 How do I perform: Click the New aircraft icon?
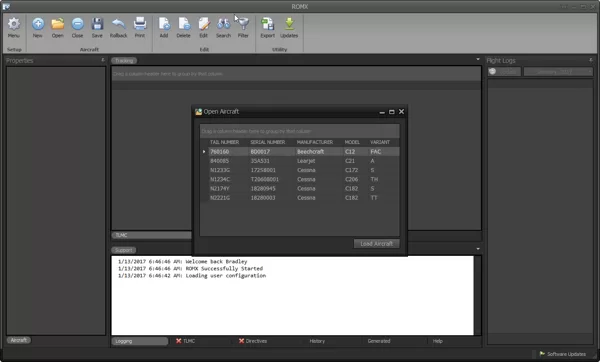(x=38, y=24)
